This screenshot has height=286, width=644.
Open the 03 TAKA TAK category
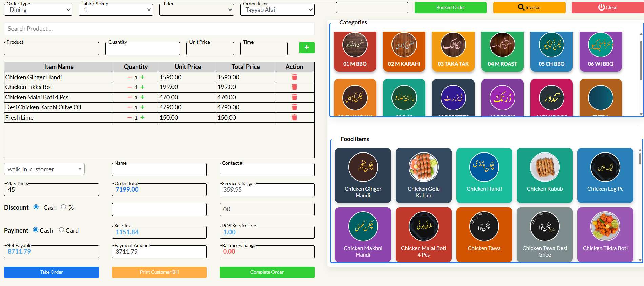pyautogui.click(x=453, y=52)
